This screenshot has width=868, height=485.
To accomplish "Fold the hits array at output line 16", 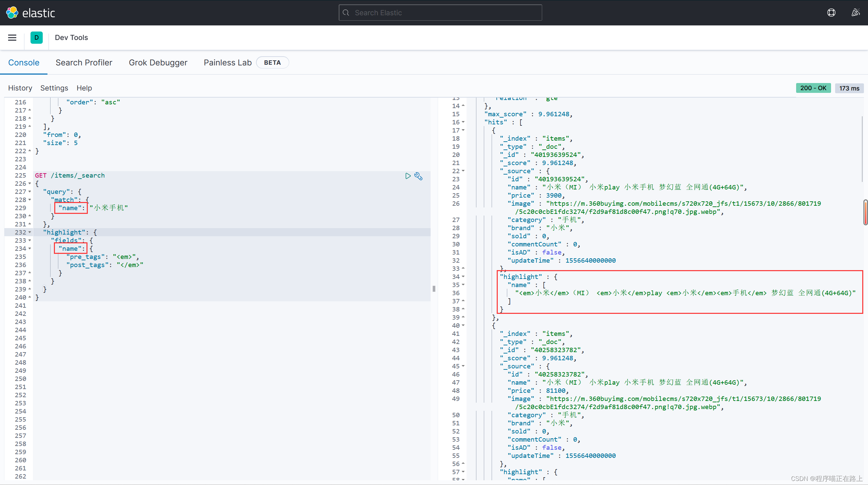I will click(x=463, y=122).
